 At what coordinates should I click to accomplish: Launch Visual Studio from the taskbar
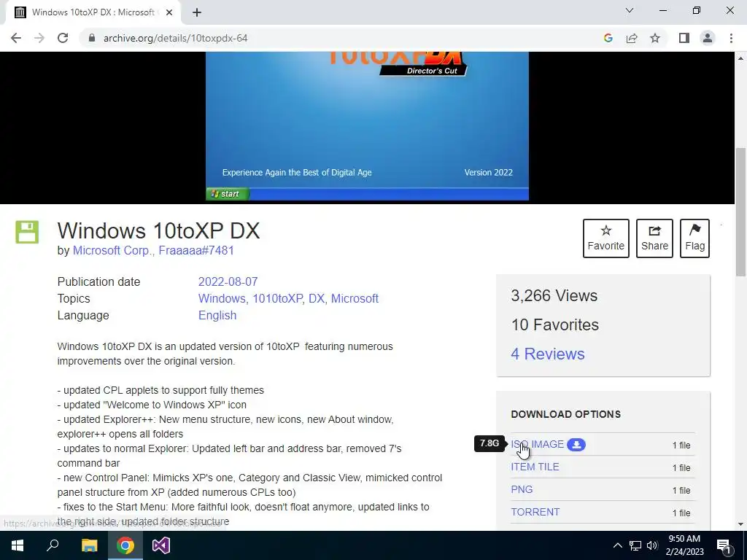coord(161,545)
